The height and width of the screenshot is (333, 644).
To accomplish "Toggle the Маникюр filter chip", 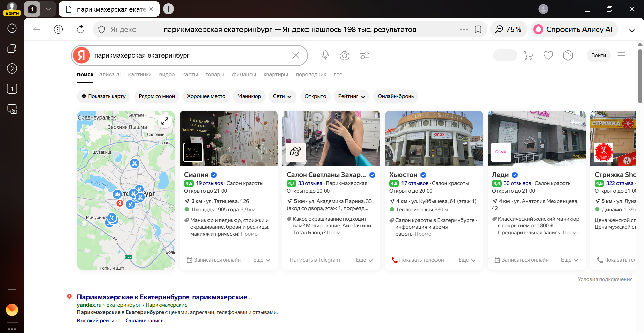I will (x=249, y=96).
